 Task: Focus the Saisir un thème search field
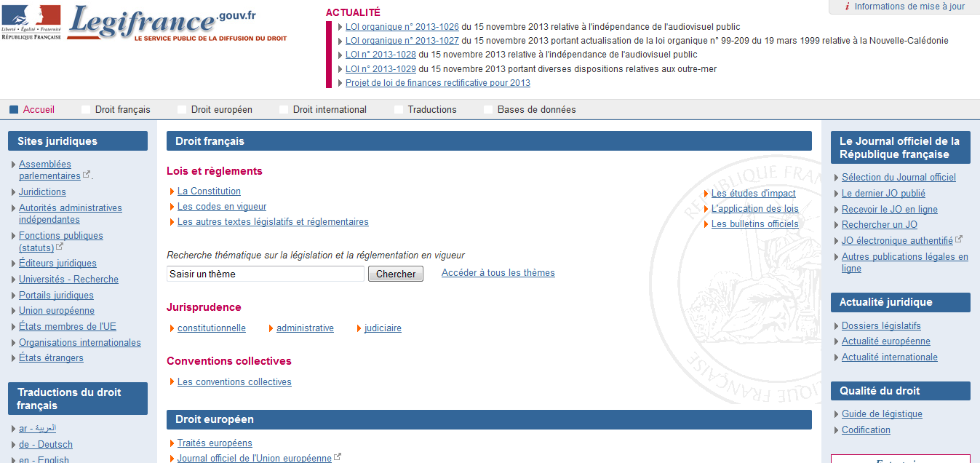point(266,274)
